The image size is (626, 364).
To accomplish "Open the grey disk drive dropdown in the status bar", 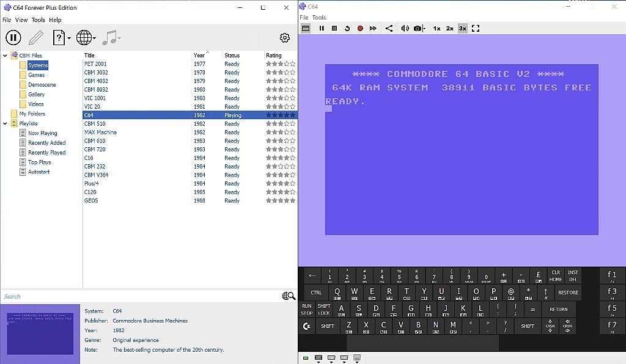I will (x=357, y=359).
